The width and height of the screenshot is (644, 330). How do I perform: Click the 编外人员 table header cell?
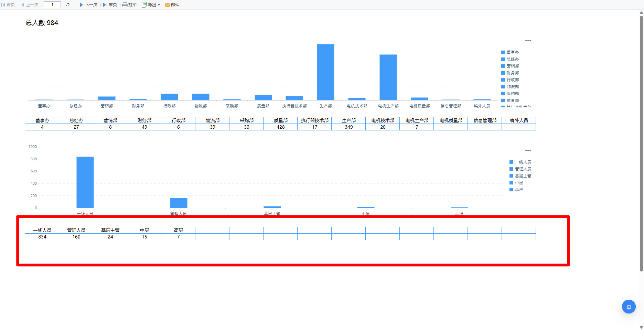click(x=519, y=120)
